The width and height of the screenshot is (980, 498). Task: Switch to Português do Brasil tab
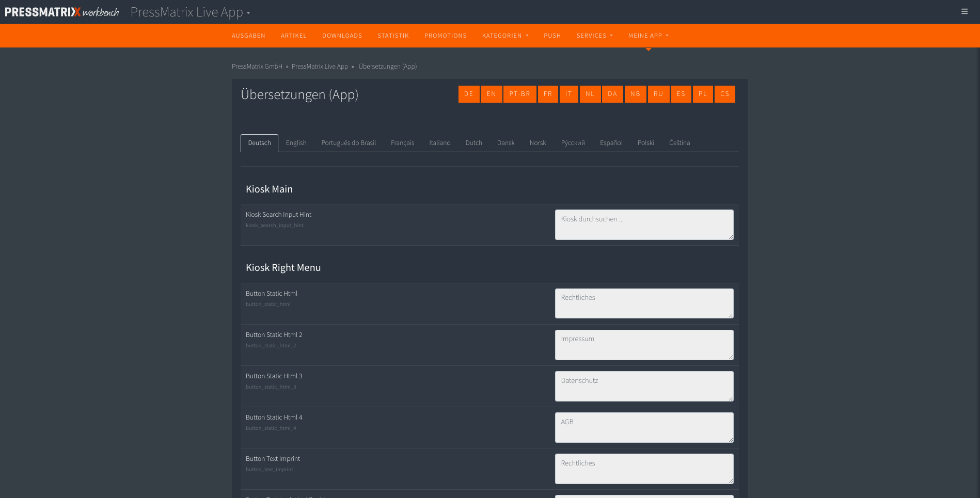coord(349,143)
